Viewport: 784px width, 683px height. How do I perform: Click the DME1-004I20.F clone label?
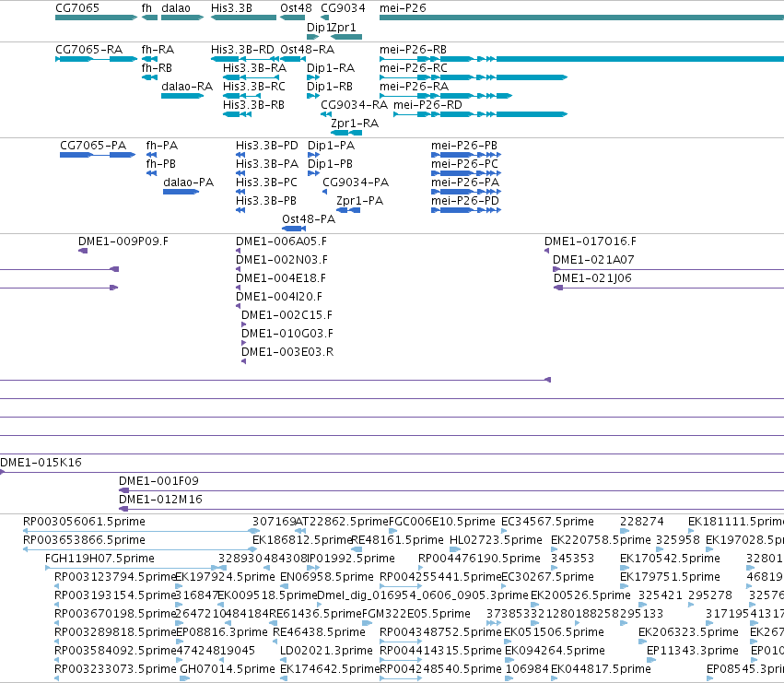(x=279, y=297)
